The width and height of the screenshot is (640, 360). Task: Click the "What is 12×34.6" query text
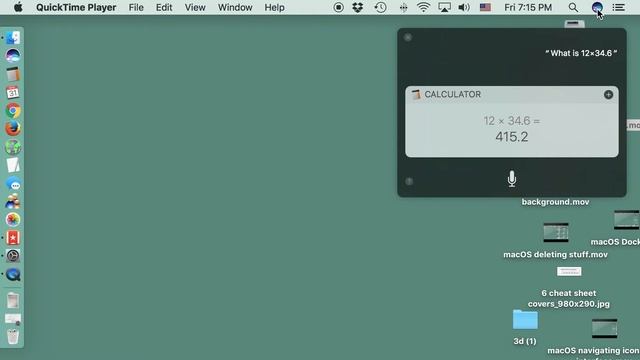click(x=581, y=53)
